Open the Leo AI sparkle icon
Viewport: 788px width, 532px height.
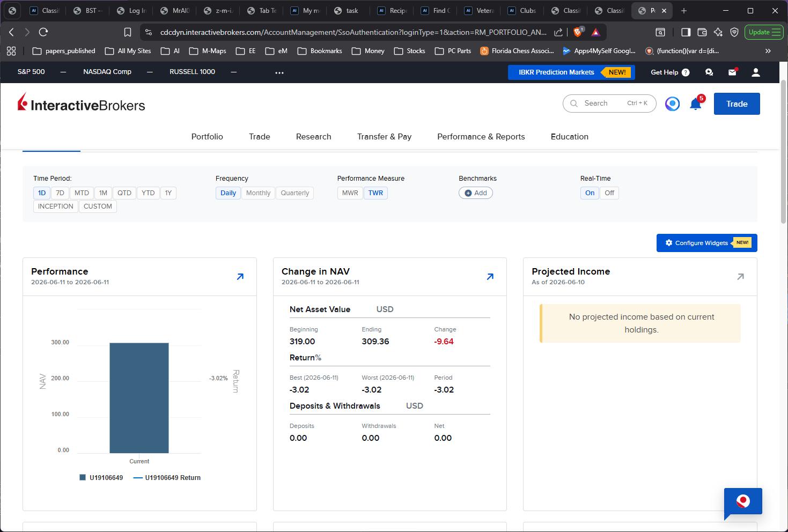(x=718, y=32)
